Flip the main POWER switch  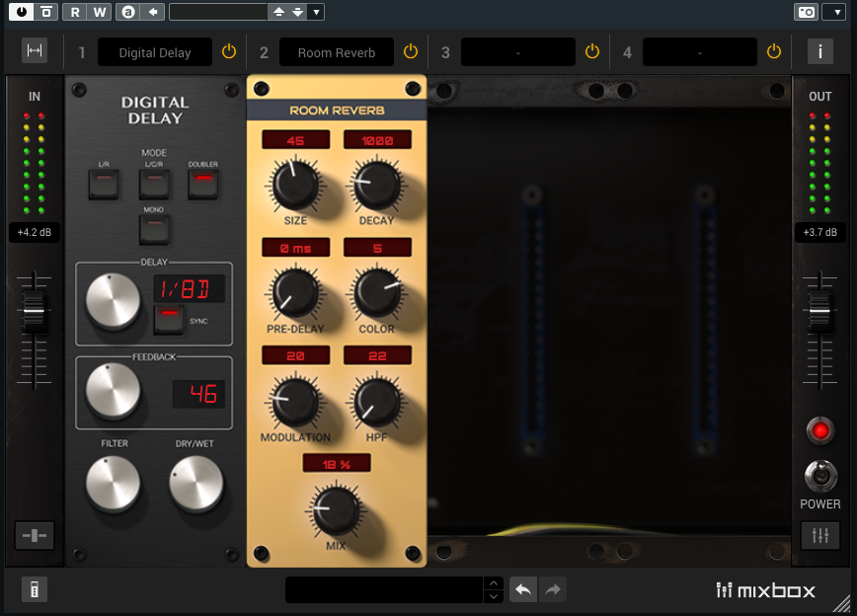819,476
